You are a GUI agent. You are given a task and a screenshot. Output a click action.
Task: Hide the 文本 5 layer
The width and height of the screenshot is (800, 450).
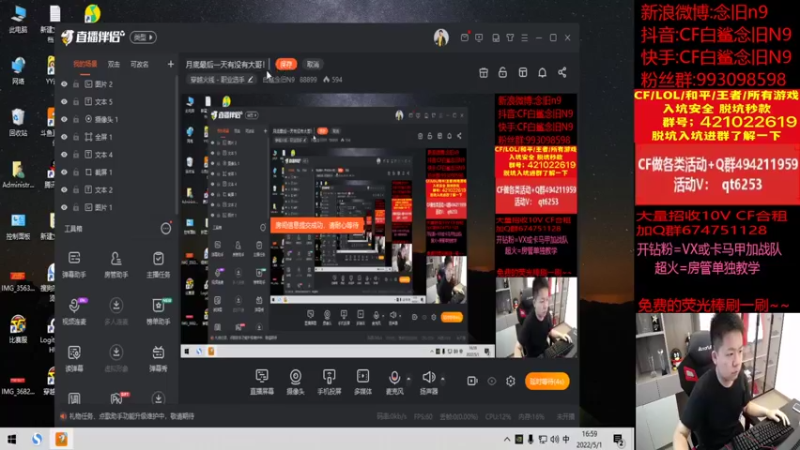[64, 102]
